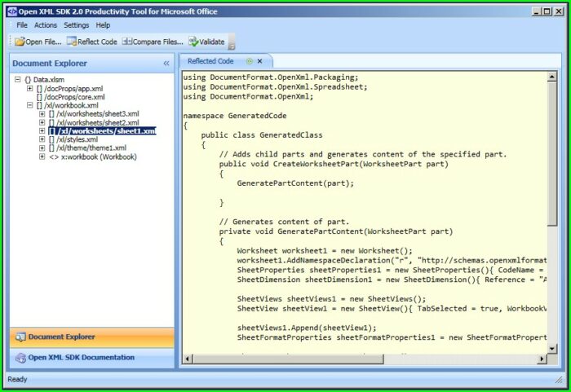Select Data.xlsm in the tree

[44, 80]
